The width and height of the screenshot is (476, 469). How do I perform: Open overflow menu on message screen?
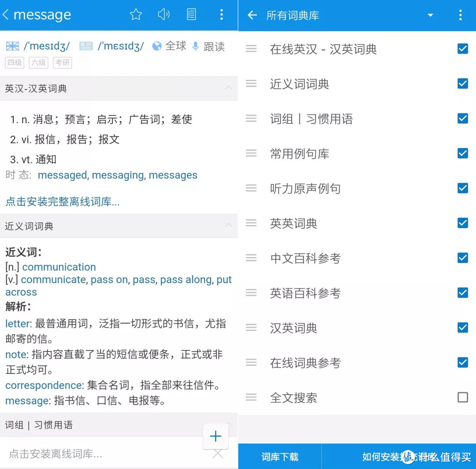click(x=222, y=15)
